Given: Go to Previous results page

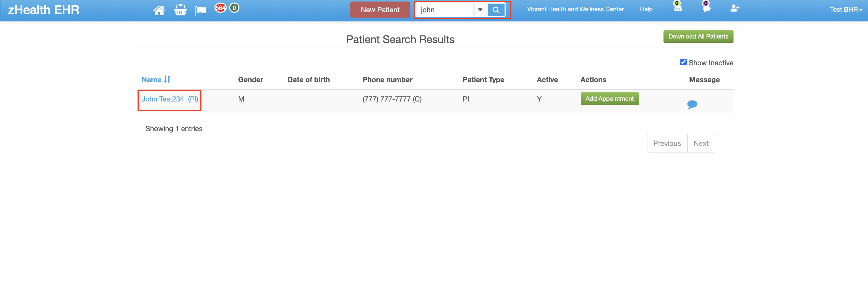Looking at the screenshot, I should [667, 143].
